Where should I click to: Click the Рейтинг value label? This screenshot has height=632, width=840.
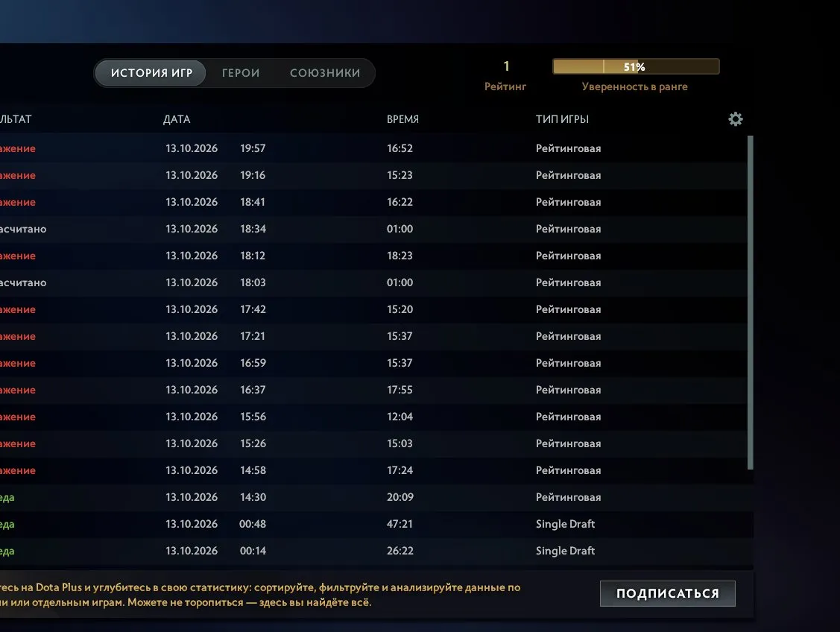coord(505,86)
